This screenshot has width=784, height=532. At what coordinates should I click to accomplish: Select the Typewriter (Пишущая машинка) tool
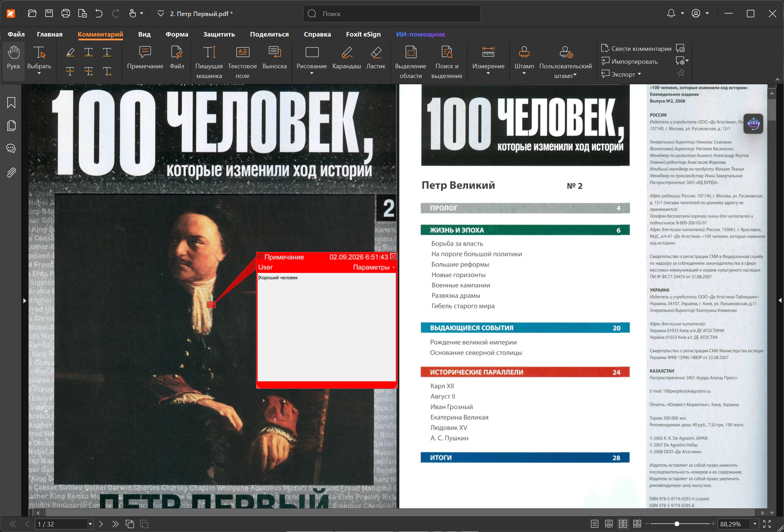209,62
